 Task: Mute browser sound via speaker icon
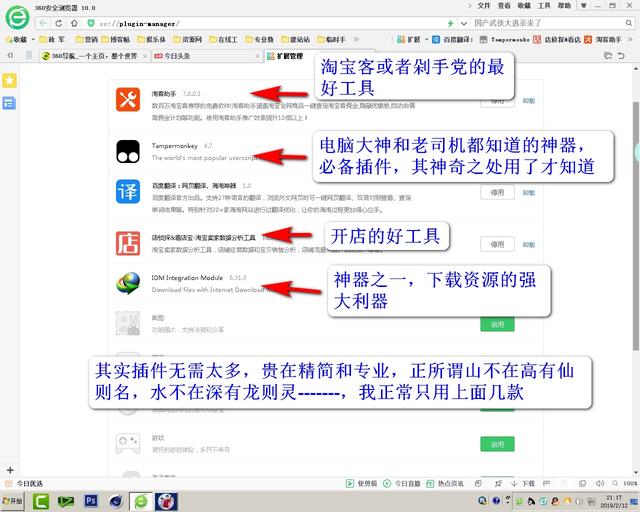coord(599,483)
